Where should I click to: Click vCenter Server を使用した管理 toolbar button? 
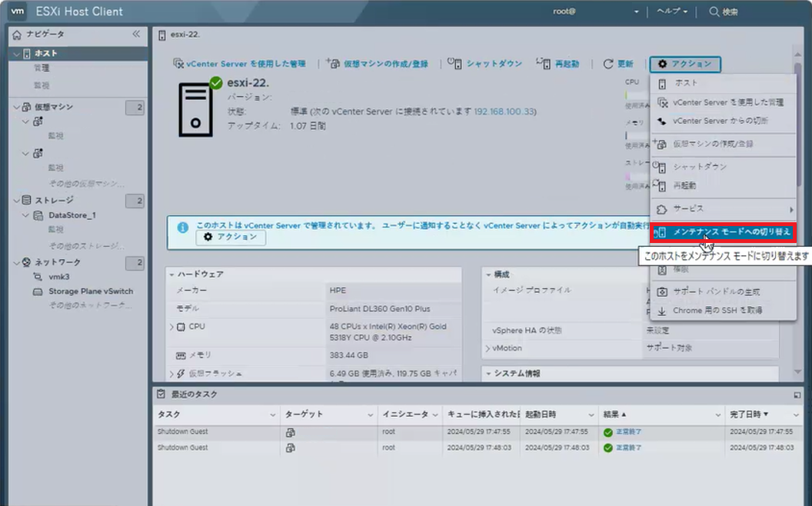coord(239,64)
